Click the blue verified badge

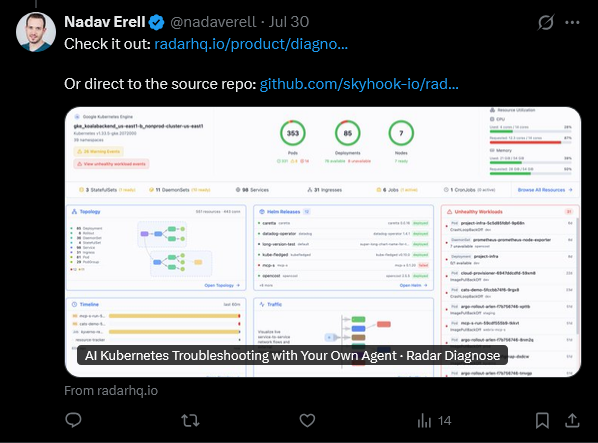156,22
